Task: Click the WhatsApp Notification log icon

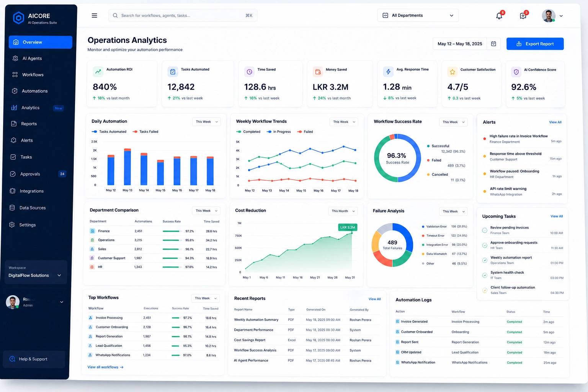Action: tap(397, 362)
